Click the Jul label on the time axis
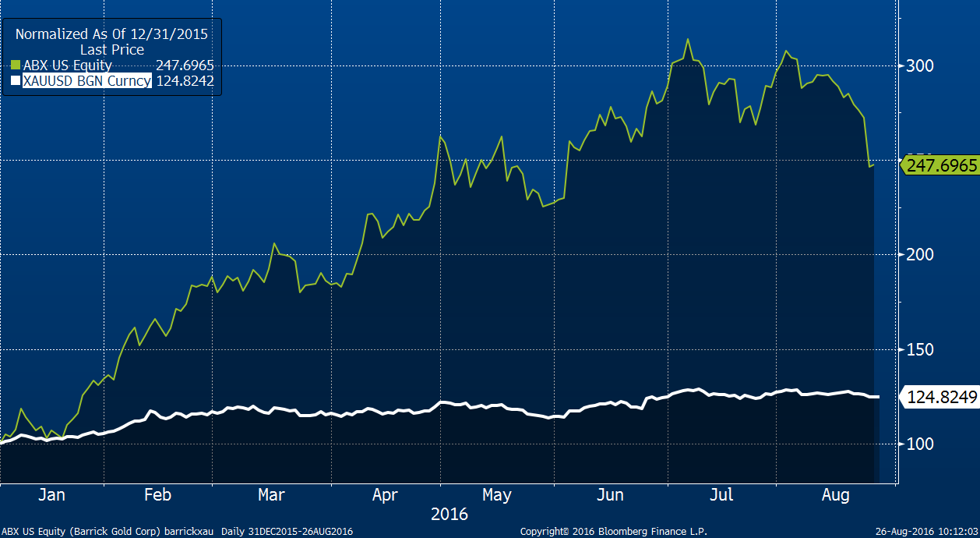 pos(722,494)
